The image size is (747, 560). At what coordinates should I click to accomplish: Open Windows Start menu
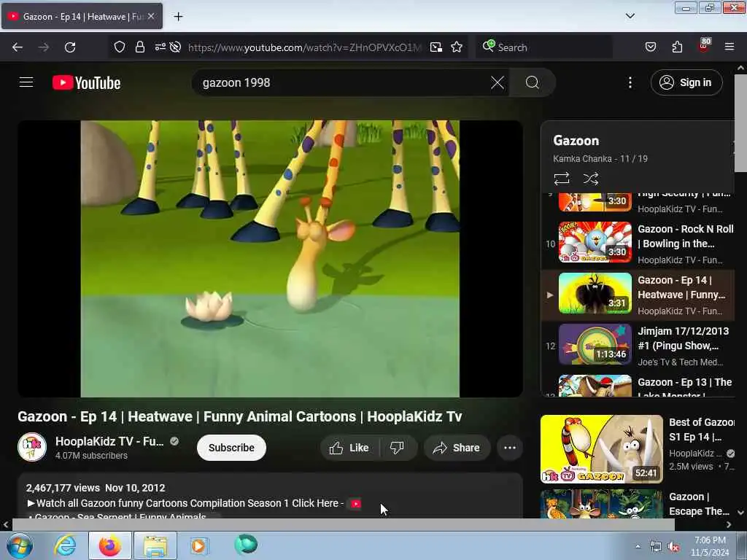pyautogui.click(x=19, y=545)
